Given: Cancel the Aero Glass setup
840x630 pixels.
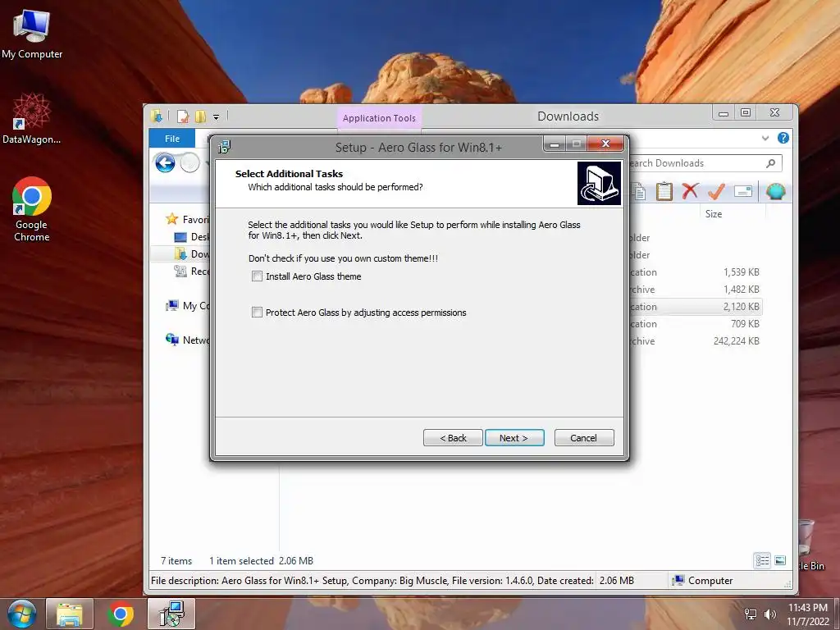Looking at the screenshot, I should [584, 438].
